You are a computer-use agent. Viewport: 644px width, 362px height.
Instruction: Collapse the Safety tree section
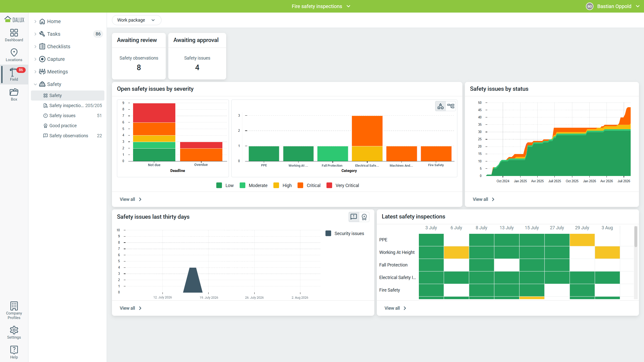(x=35, y=84)
